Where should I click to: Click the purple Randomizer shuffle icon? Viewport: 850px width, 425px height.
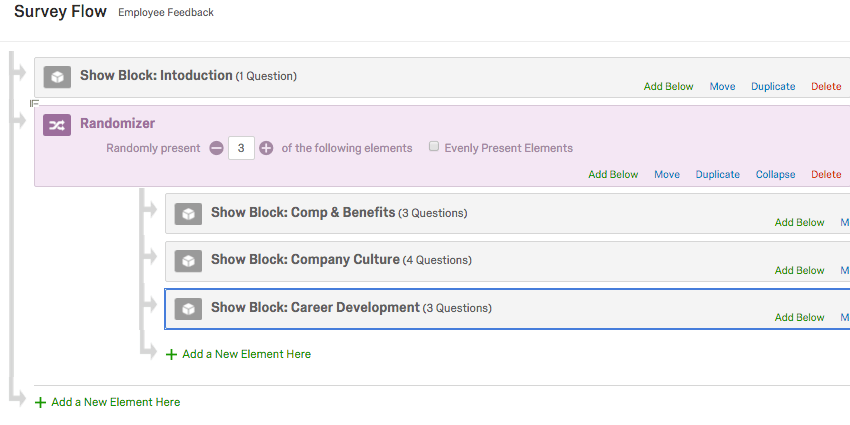pos(57,124)
